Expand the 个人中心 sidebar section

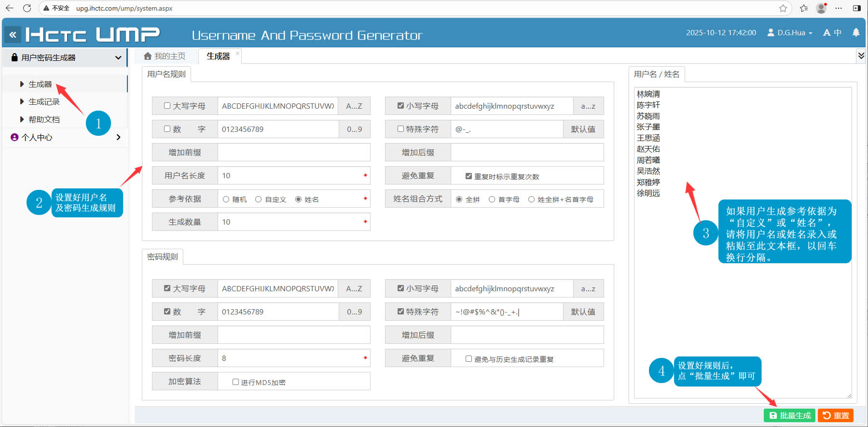(x=118, y=137)
